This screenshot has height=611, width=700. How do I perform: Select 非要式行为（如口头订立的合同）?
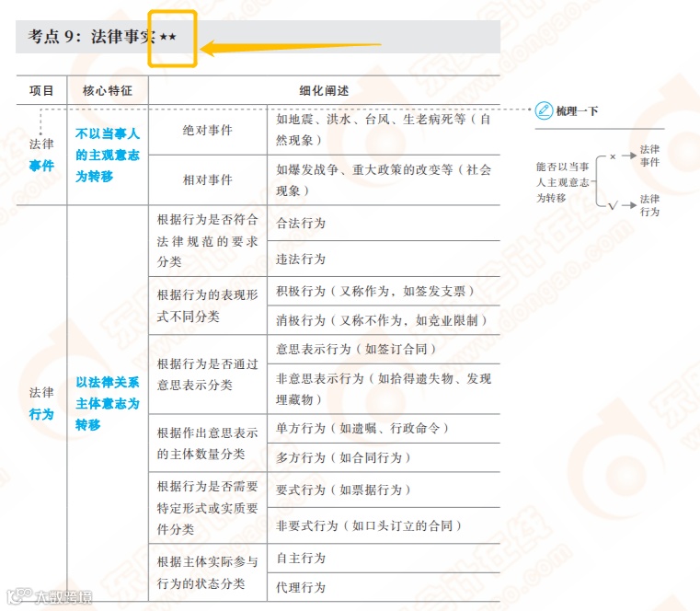click(369, 525)
